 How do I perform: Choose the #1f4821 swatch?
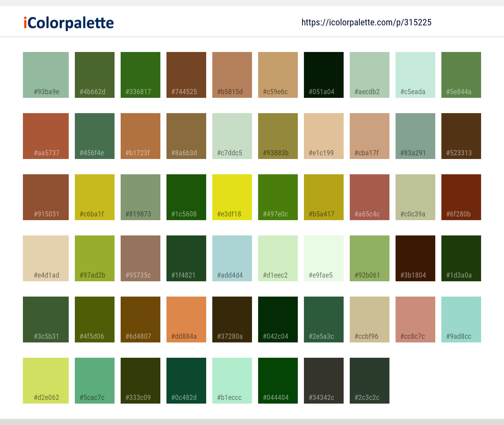click(x=186, y=258)
